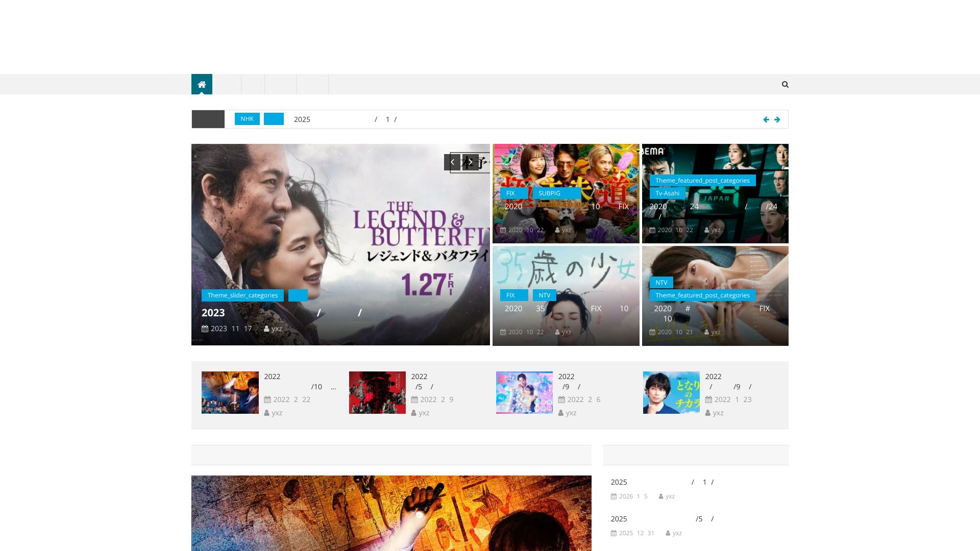Click the date 2022 1 23

[732, 399]
